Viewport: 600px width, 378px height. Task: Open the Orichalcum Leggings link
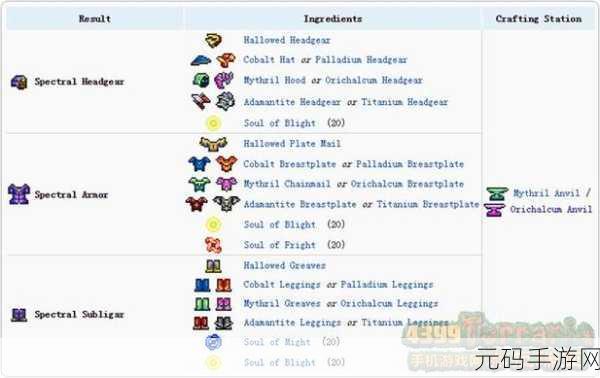(x=389, y=304)
